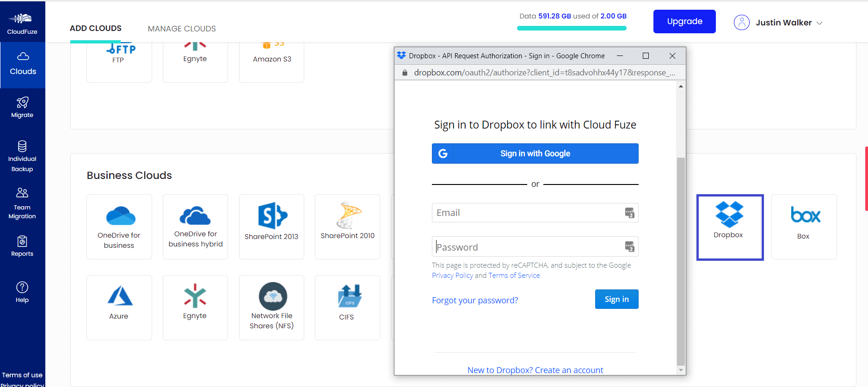Switch to the MANAGE CLOUDS tab
This screenshot has width=868, height=387.
(182, 29)
